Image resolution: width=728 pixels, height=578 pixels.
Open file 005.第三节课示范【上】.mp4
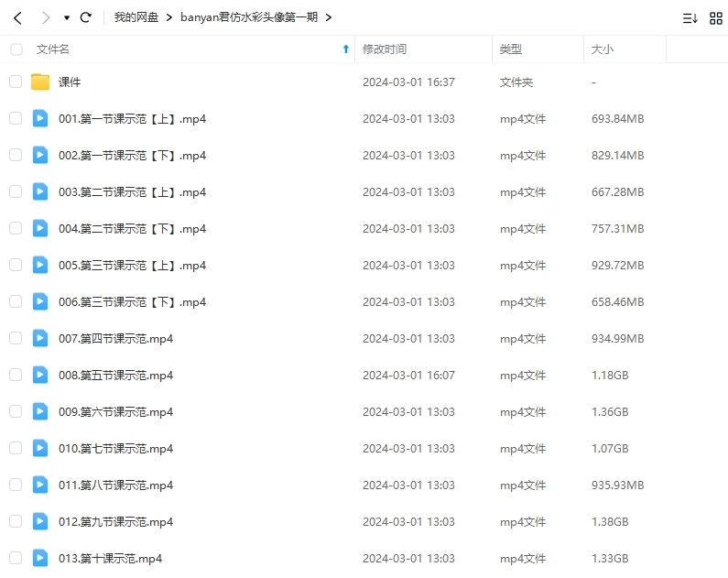132,266
